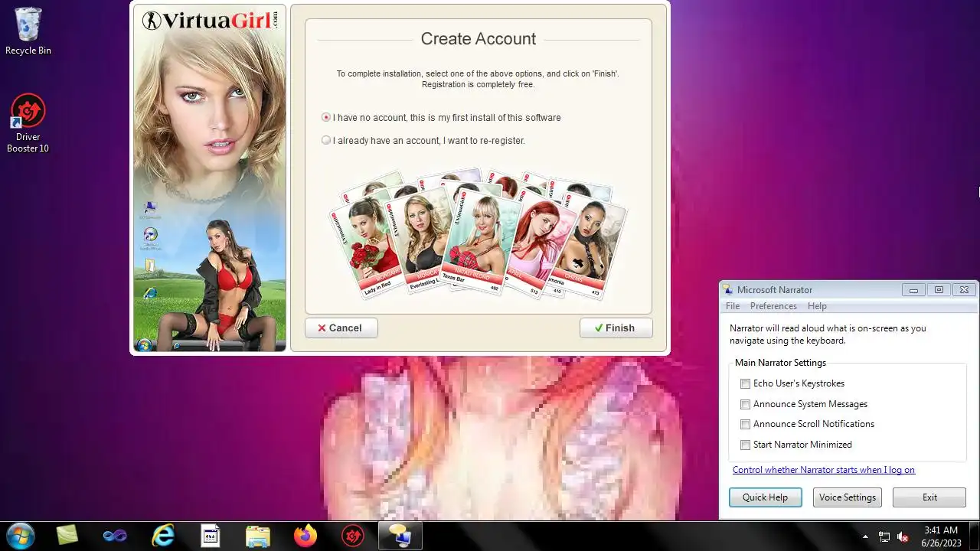Click the purple infinity taskbar icon
Screen dimensions: 980x551
[x=115, y=536]
